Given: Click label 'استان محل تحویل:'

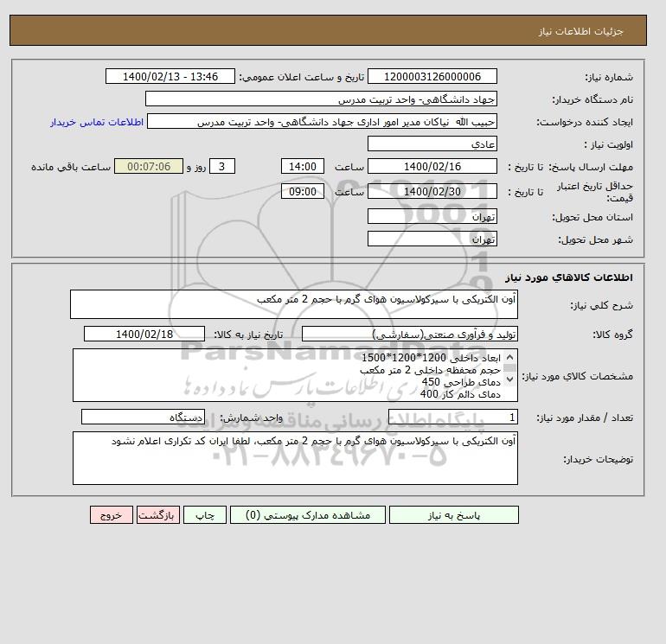Looking at the screenshot, I should tap(592, 217).
